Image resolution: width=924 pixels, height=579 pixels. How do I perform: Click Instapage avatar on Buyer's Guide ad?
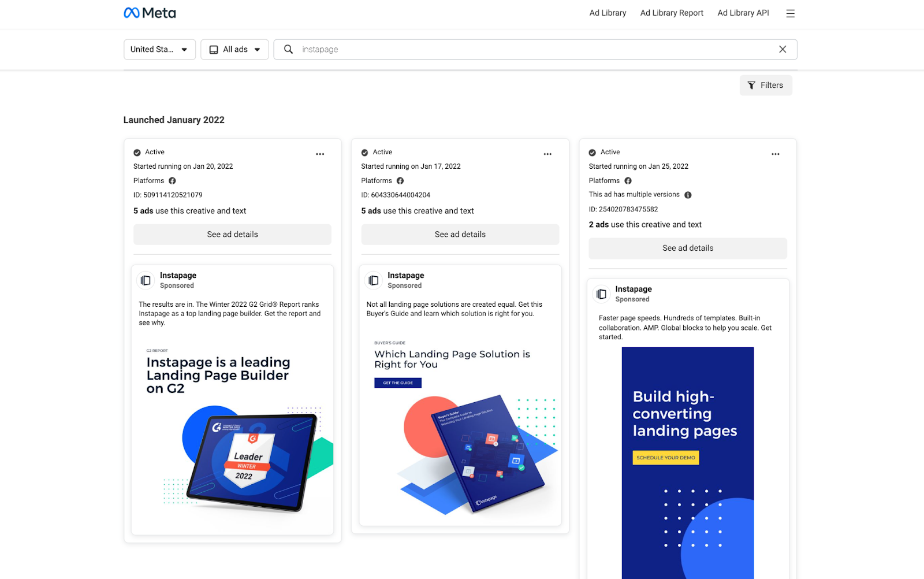374,280
